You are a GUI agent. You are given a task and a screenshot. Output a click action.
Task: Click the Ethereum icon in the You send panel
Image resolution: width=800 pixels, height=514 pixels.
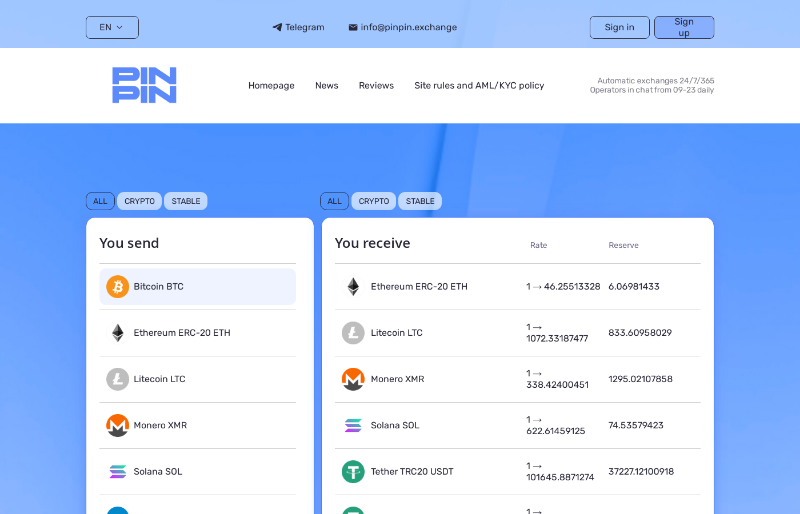(118, 333)
